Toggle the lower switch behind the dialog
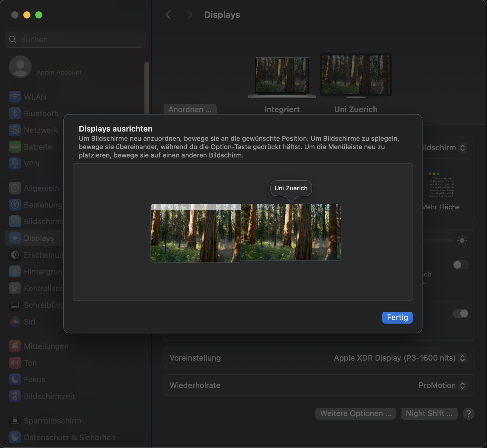 (x=460, y=313)
